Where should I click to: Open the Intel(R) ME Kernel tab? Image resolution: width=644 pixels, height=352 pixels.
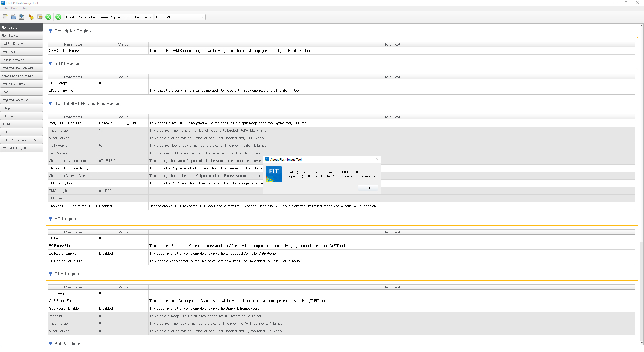(21, 44)
